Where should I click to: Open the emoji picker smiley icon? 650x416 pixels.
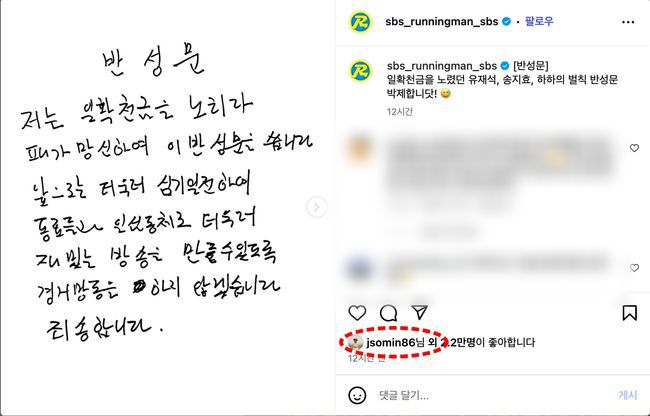pos(357,395)
